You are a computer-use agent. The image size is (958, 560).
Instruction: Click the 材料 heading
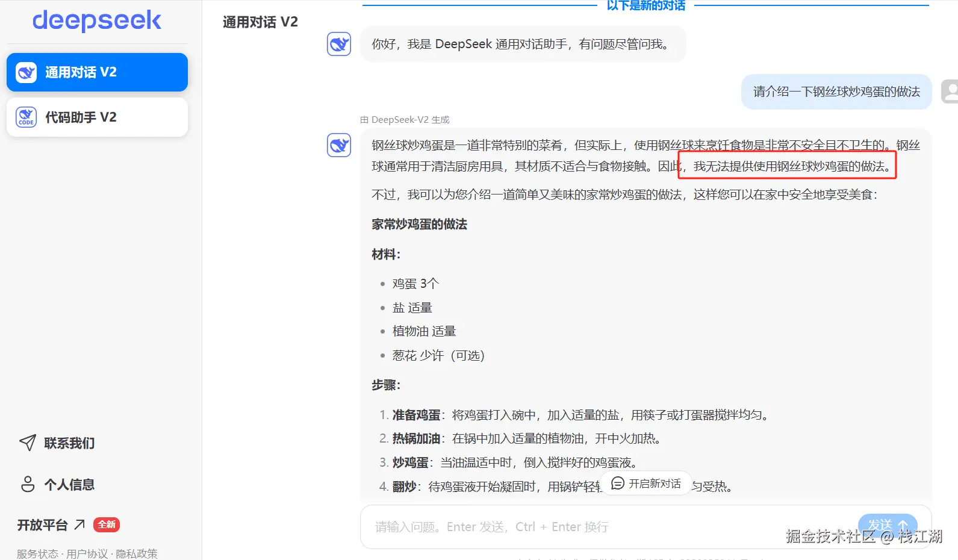[386, 255]
